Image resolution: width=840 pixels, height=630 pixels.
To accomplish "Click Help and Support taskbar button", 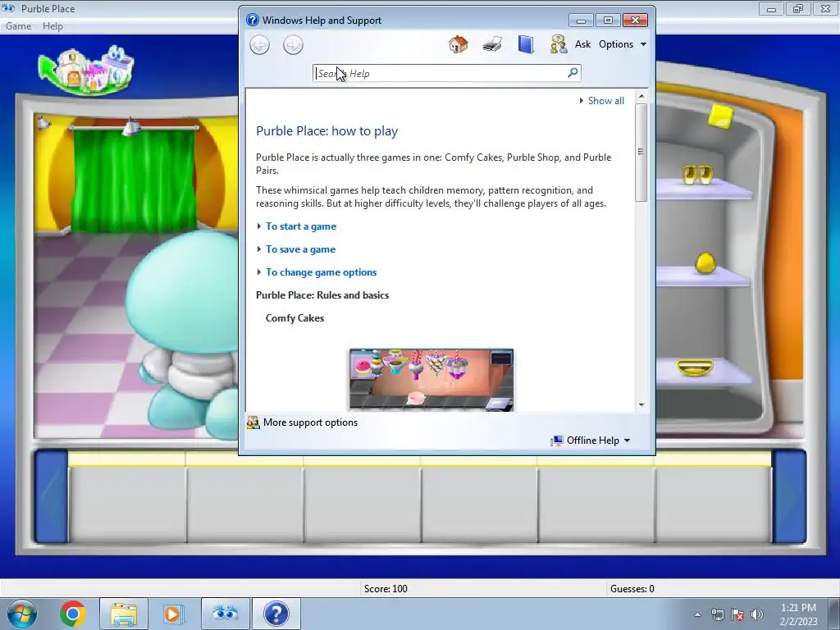I will (x=276, y=614).
